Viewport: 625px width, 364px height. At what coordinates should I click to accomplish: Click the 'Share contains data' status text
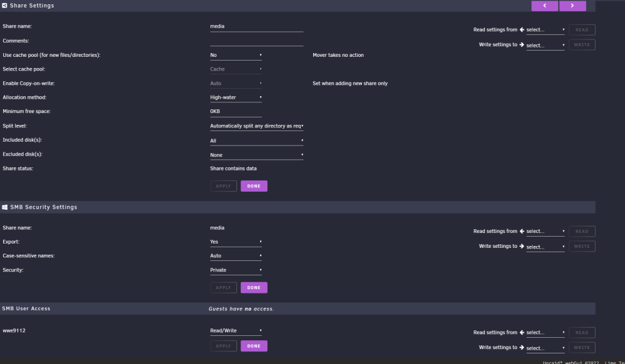(x=233, y=169)
